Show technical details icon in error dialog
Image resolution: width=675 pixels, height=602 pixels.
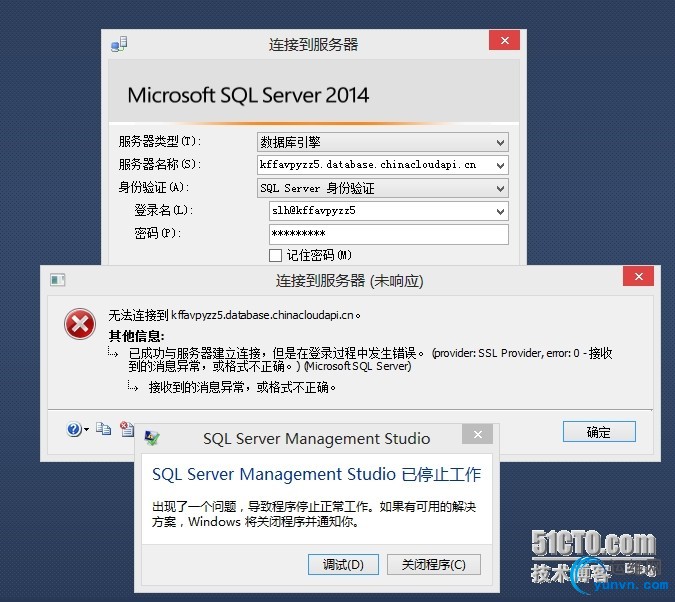pos(127,428)
